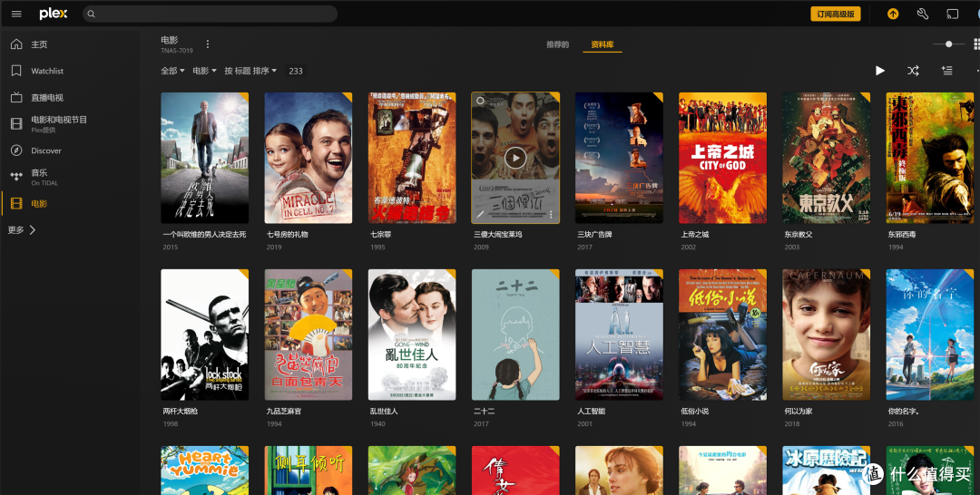Click the add to playlist icon
Viewport: 980px width, 495px height.
(x=946, y=71)
